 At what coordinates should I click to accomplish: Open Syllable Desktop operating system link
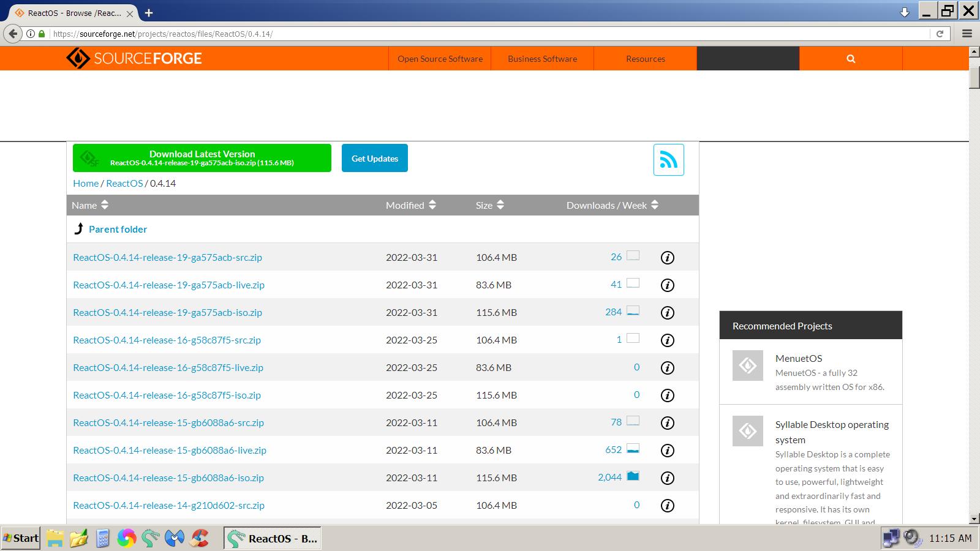pyautogui.click(x=832, y=432)
